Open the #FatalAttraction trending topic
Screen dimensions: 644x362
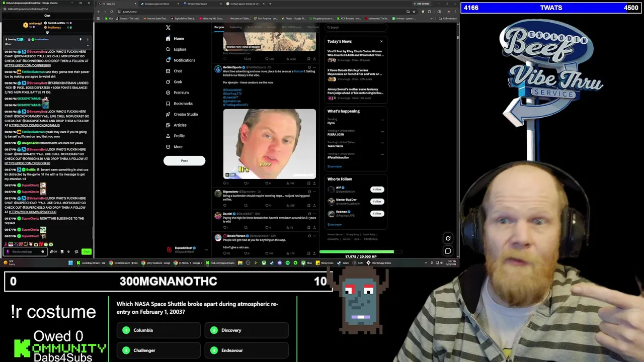click(x=338, y=158)
